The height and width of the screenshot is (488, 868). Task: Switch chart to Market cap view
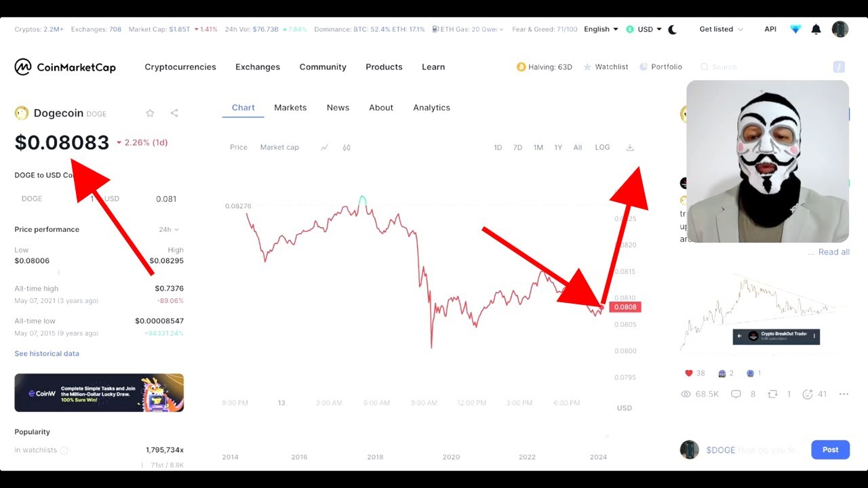(279, 148)
